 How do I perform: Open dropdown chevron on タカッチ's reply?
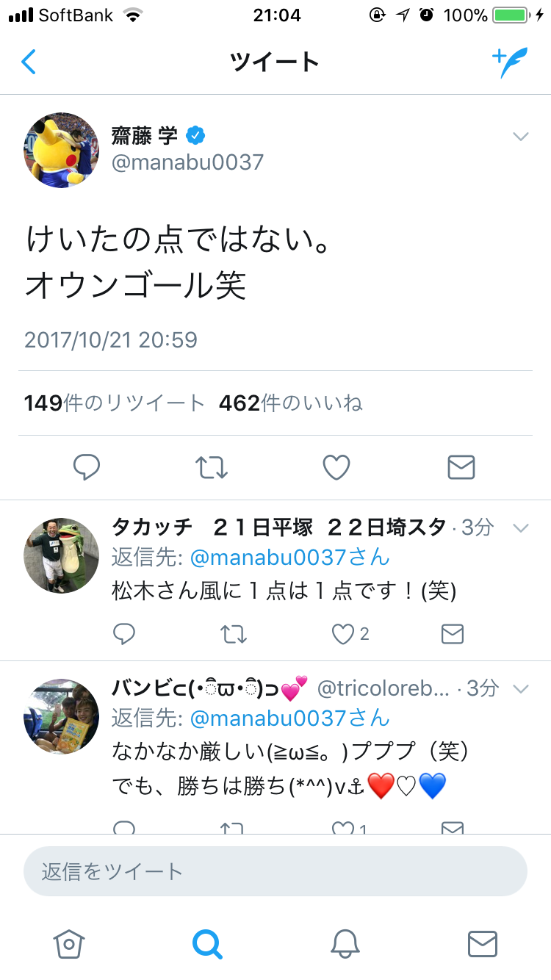tap(521, 528)
